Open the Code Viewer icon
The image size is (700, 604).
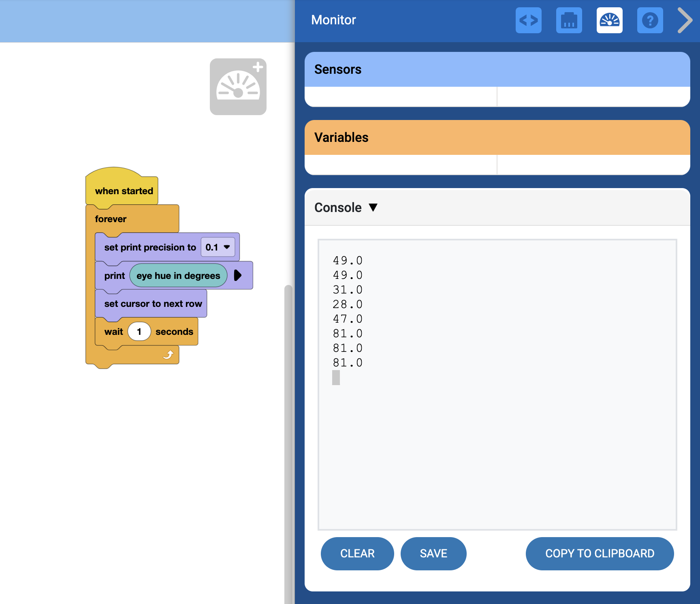tap(528, 20)
